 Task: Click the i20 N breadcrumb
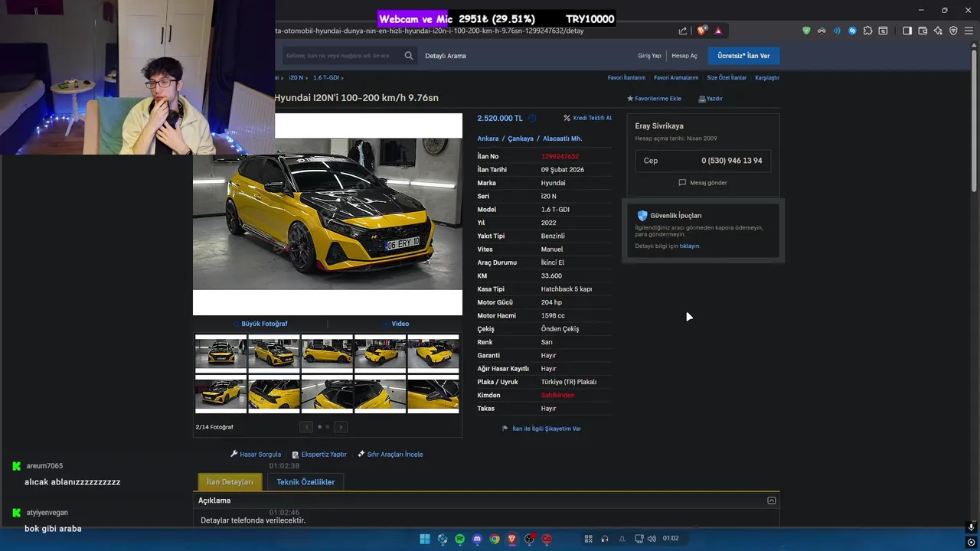[x=296, y=77]
